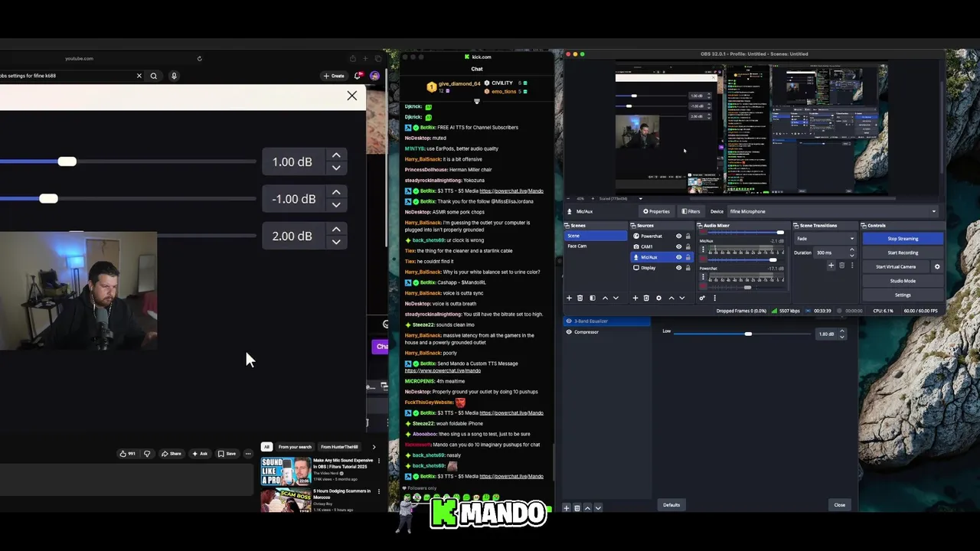Screen dimensions: 980x551
Task: Open the YouTube account avatar menu
Action: point(374,76)
